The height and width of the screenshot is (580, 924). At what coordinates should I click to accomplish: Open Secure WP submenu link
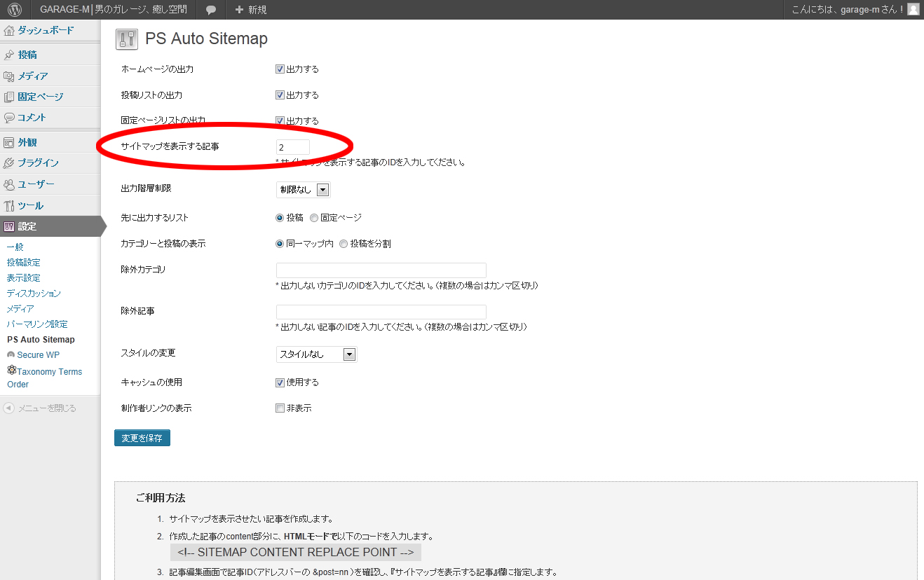click(x=39, y=355)
